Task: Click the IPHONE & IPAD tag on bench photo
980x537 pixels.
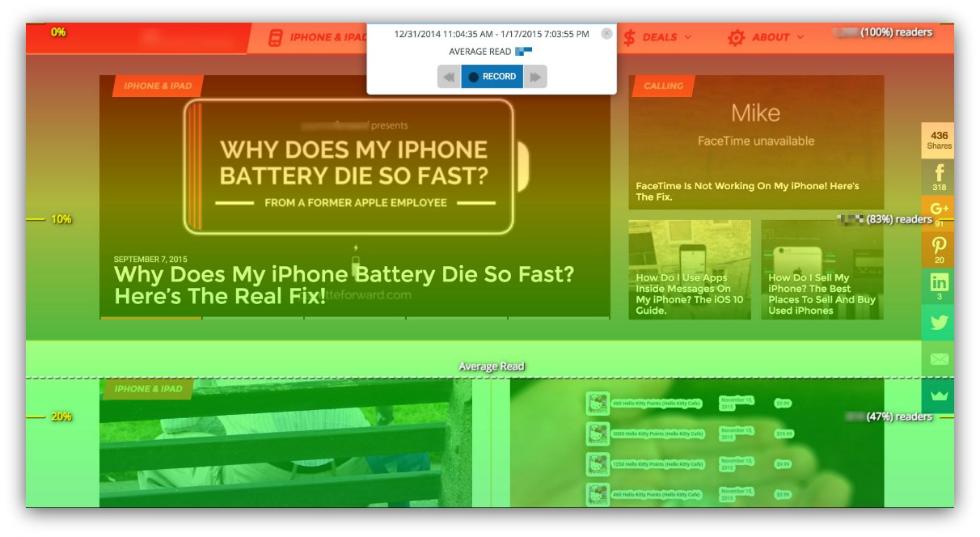Action: 148,389
